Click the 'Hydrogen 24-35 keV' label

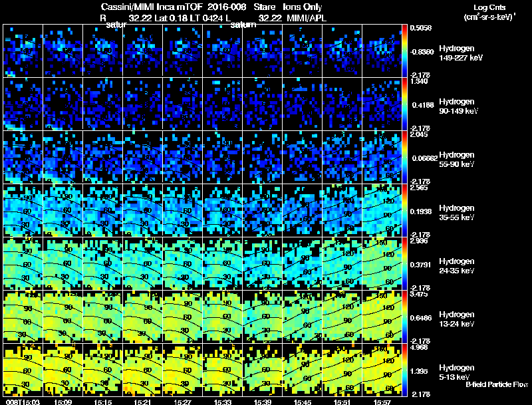point(457,266)
